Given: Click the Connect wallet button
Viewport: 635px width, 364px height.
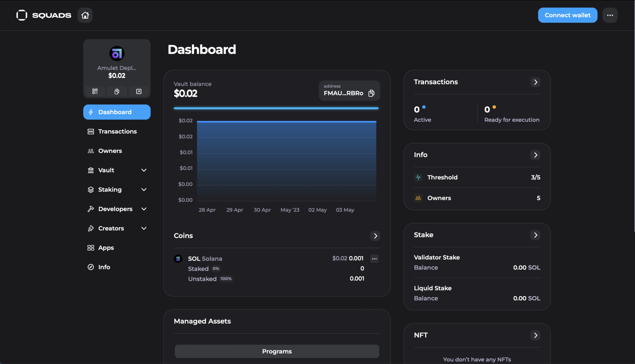Looking at the screenshot, I should (x=567, y=15).
